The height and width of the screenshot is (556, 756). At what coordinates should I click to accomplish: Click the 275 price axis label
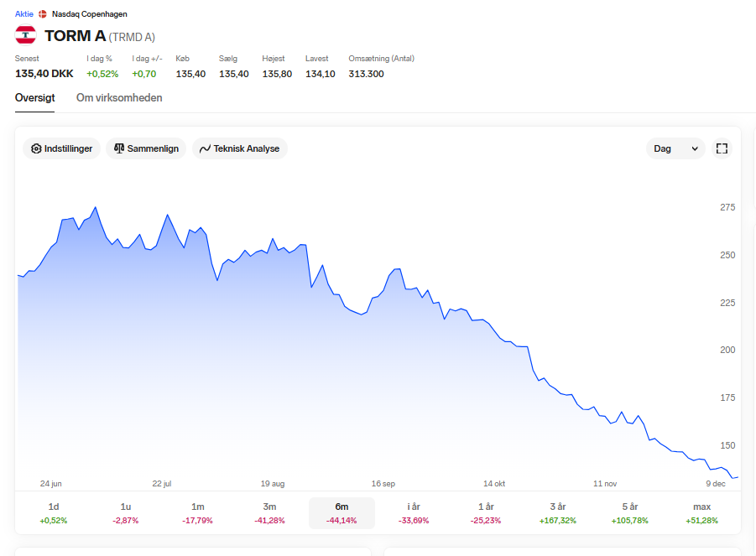727,207
